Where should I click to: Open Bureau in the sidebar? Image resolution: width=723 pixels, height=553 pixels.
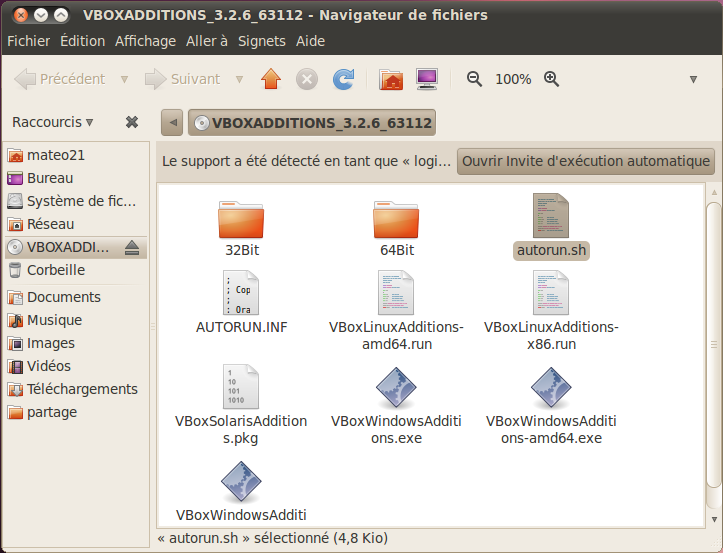[76, 178]
